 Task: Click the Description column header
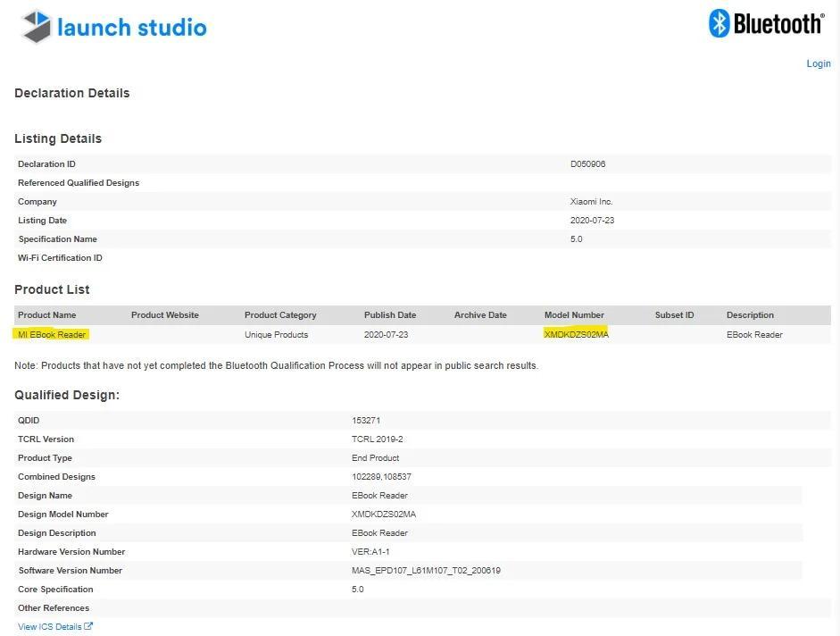click(750, 315)
